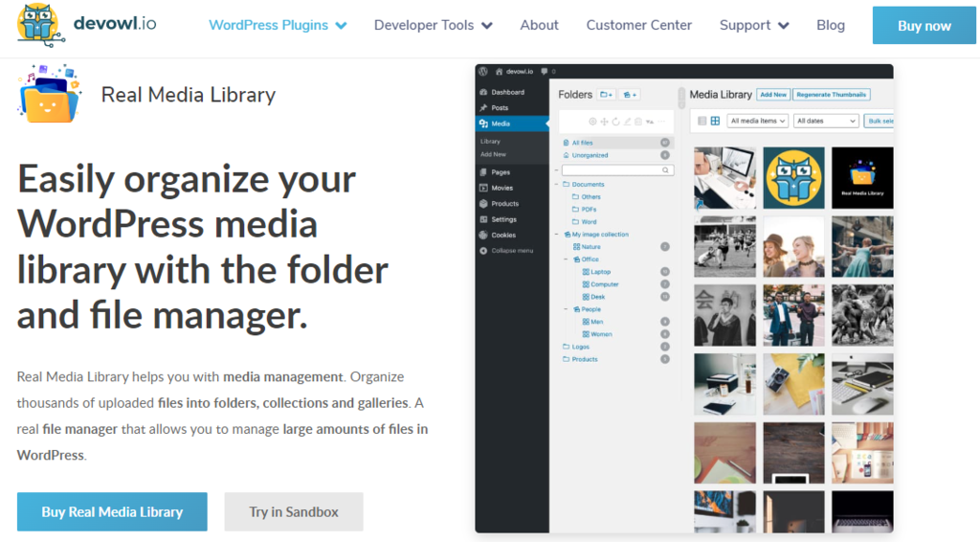Click the trash delete icon in folder toolbar
The height and width of the screenshot is (542, 980).
click(x=638, y=122)
